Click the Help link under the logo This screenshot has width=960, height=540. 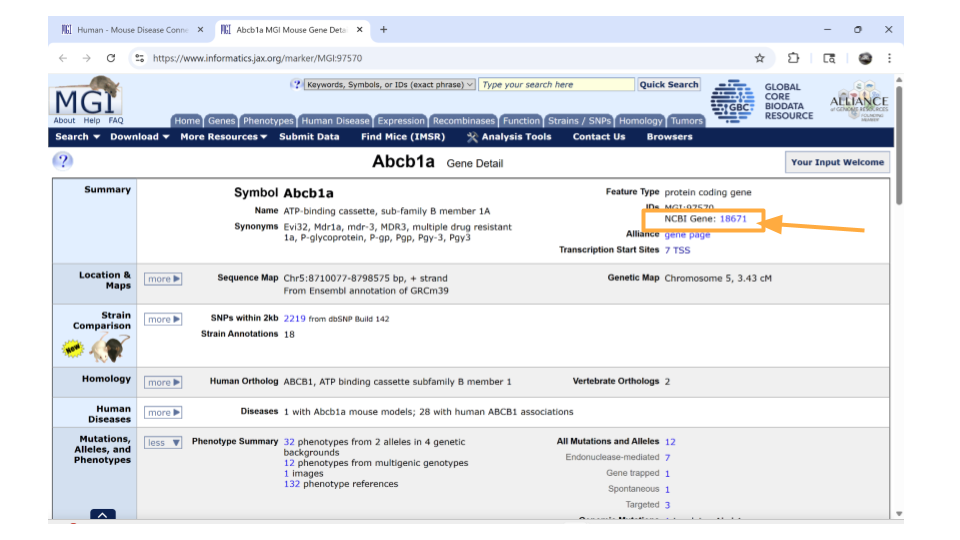(x=92, y=121)
